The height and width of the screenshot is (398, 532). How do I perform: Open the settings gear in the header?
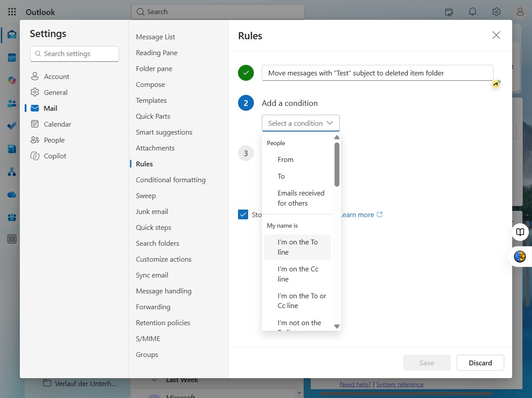[496, 12]
